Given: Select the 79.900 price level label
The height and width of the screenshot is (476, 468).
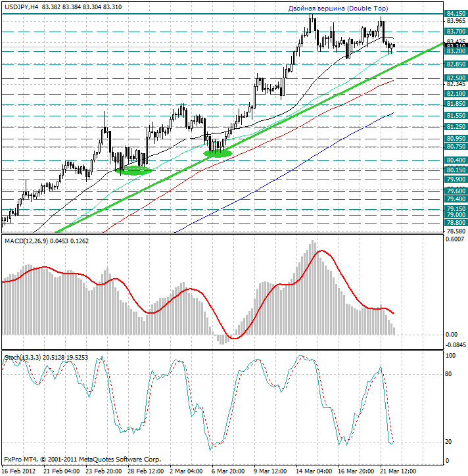Looking at the screenshot, I should pos(456,179).
